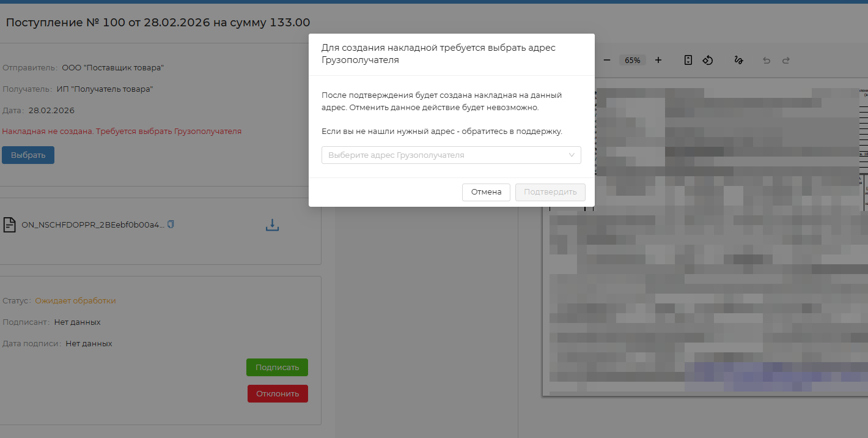Click the undo arrow in viewer toolbar
This screenshot has height=438, width=868.
coord(767,61)
